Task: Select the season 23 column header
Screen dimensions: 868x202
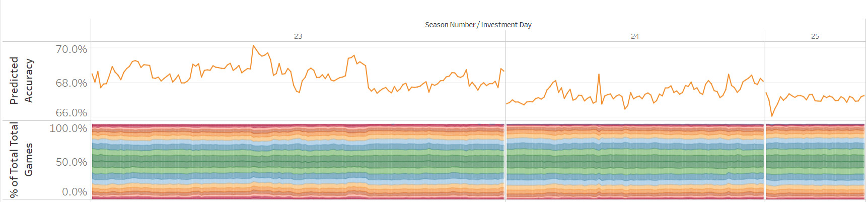Action: coord(298,36)
